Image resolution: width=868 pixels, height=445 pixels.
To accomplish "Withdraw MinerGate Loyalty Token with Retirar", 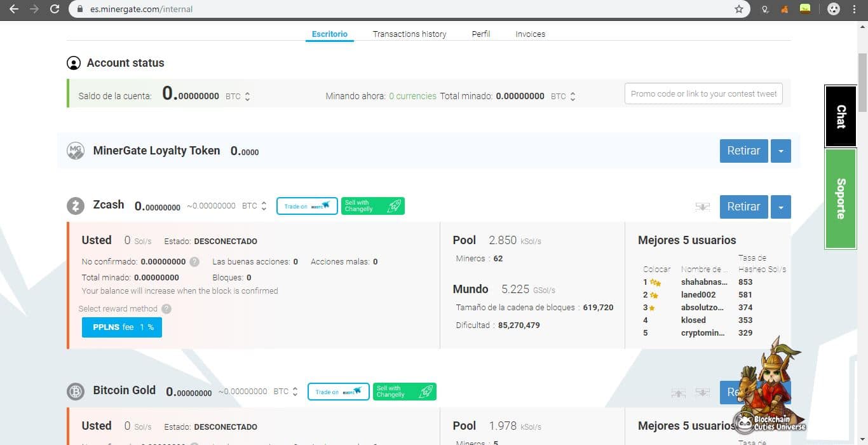I will click(x=743, y=151).
